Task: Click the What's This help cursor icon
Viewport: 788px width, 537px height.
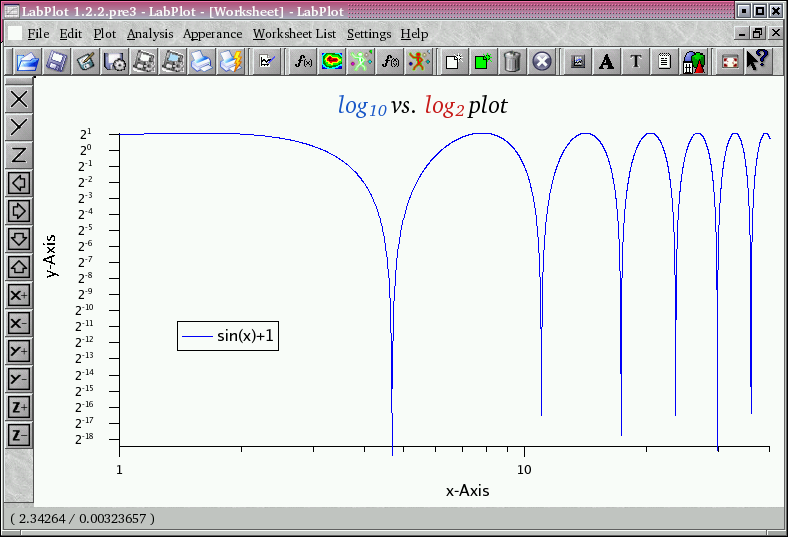Action: [756, 62]
